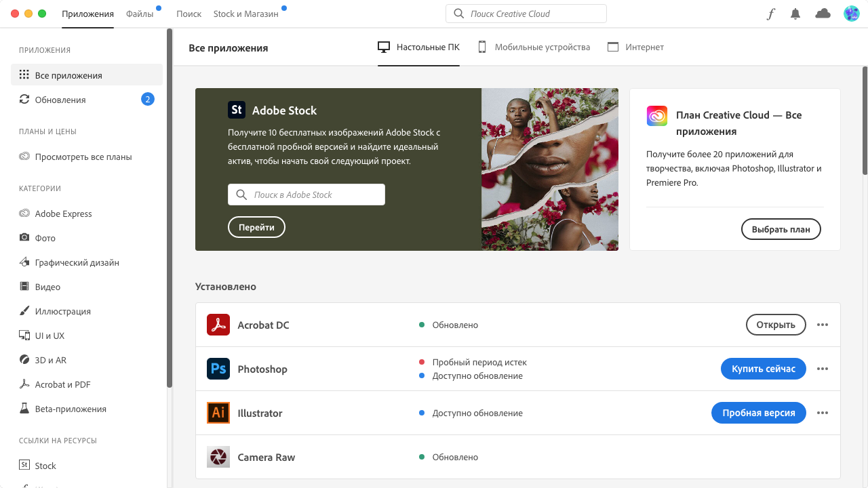Open more options for Acrobat DC
Image resolution: width=868 pixels, height=488 pixels.
[823, 325]
